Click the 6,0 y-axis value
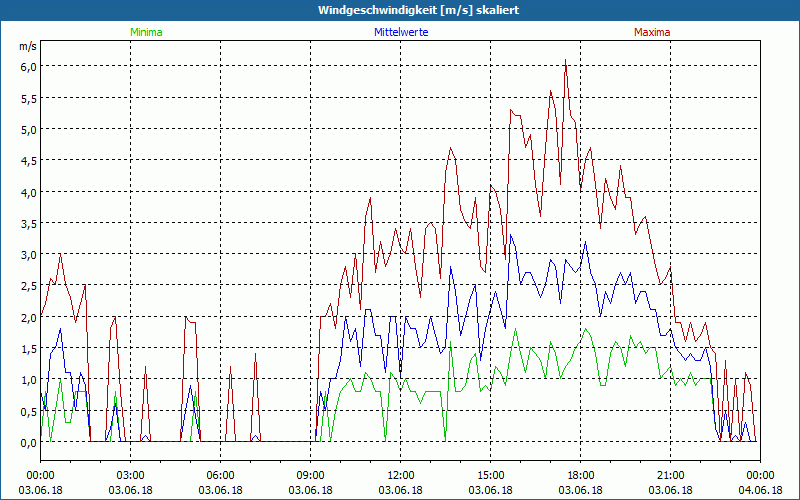This screenshot has height=500, width=800. 29,67
